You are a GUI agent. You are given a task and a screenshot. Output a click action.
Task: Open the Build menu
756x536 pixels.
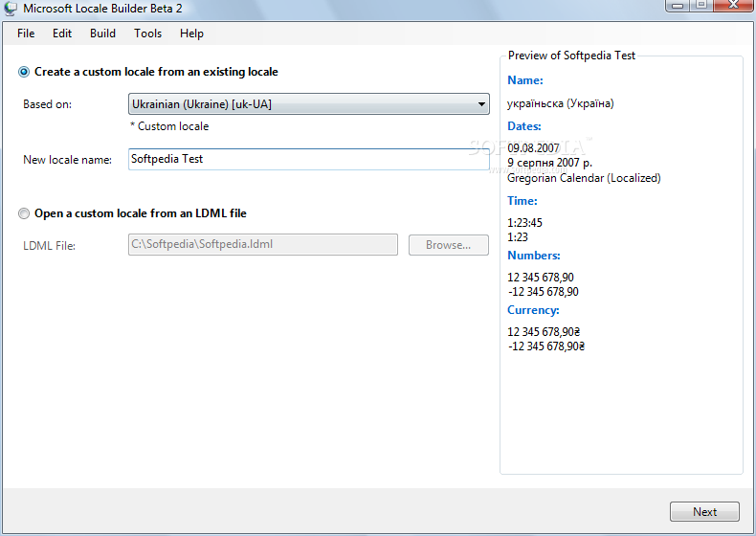pyautogui.click(x=102, y=33)
